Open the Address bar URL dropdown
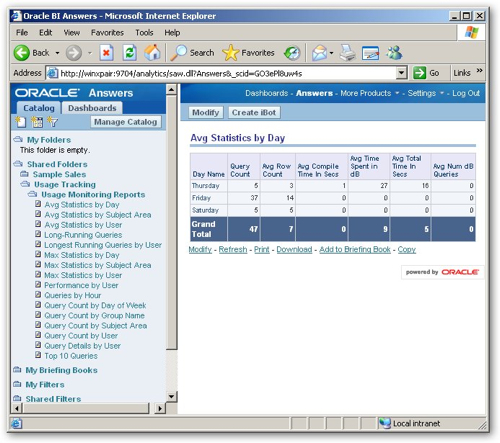Image resolution: width=500 pixels, height=443 pixels. point(402,73)
